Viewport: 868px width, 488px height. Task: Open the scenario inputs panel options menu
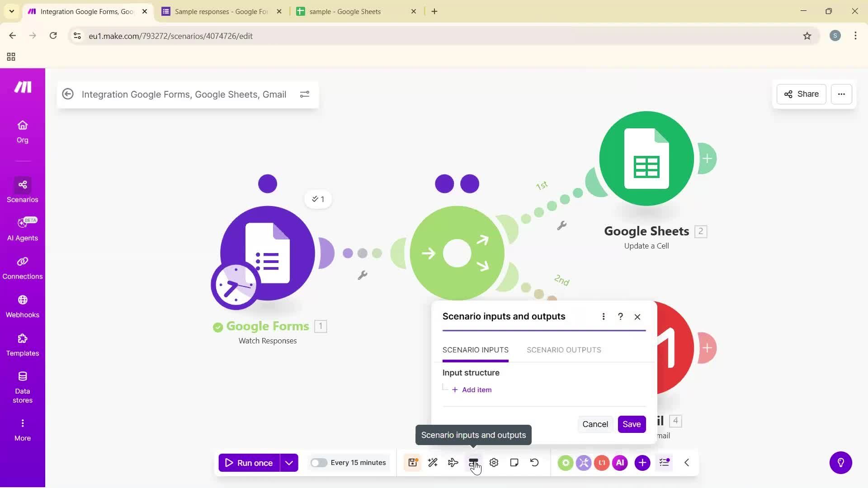(604, 316)
